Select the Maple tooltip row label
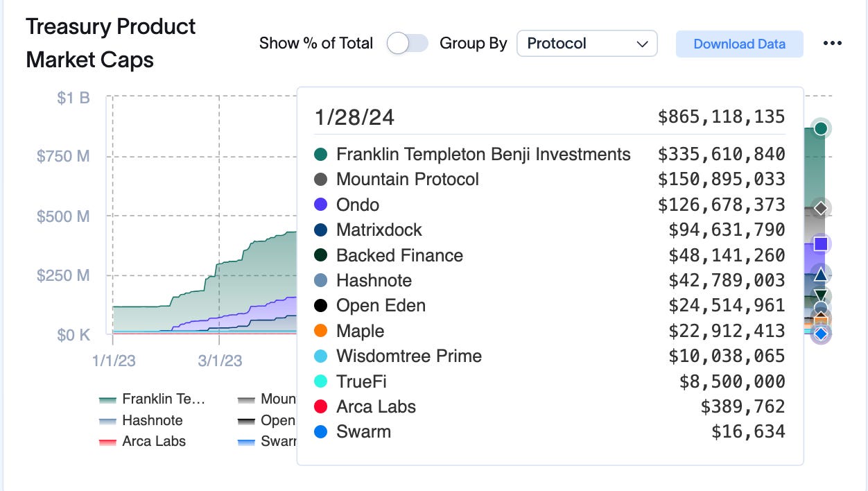 (361, 331)
